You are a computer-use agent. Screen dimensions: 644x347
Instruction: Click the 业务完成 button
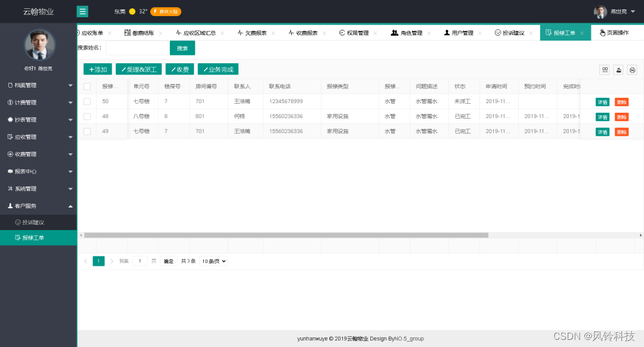tap(218, 69)
